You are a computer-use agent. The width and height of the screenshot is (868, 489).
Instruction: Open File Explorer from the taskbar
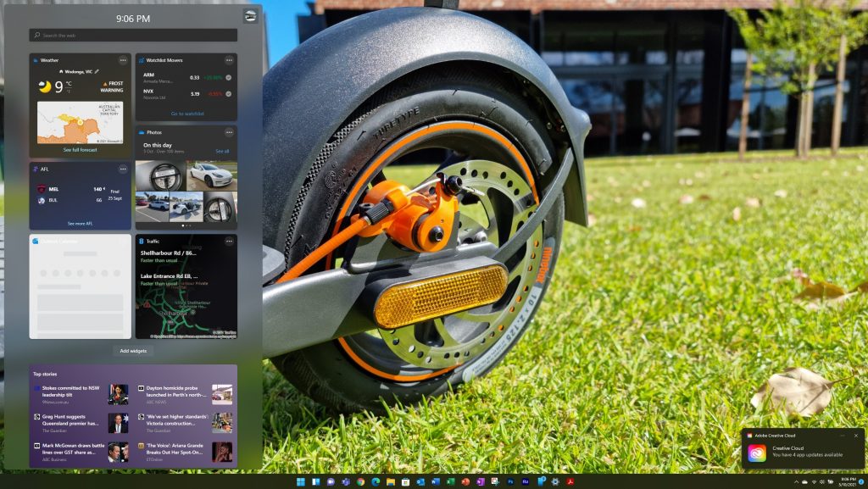(x=390, y=482)
